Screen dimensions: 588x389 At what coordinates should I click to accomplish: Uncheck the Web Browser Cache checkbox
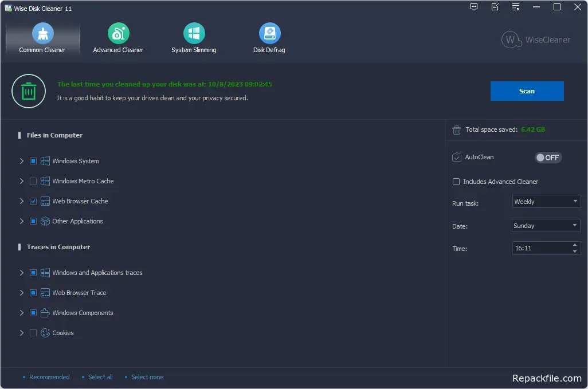(33, 201)
